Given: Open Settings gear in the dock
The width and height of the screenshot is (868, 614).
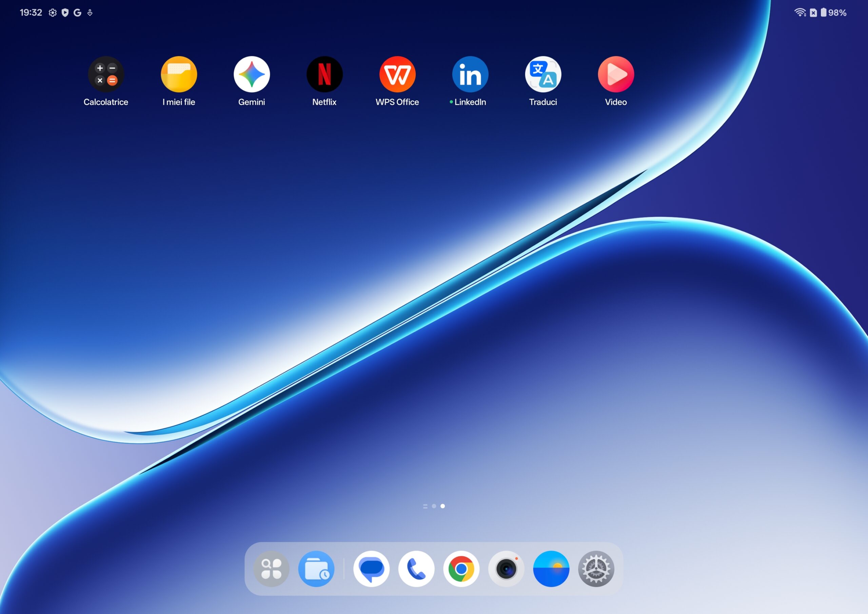Looking at the screenshot, I should click(596, 569).
